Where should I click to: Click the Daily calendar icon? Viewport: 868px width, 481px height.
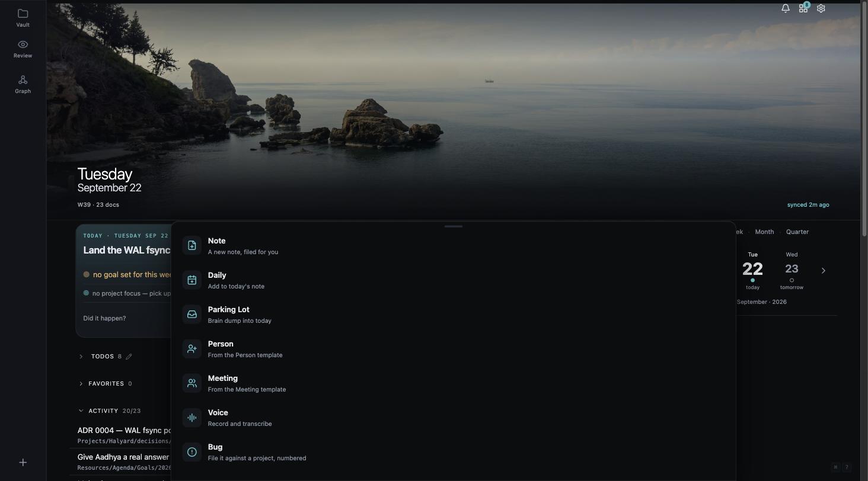(192, 280)
